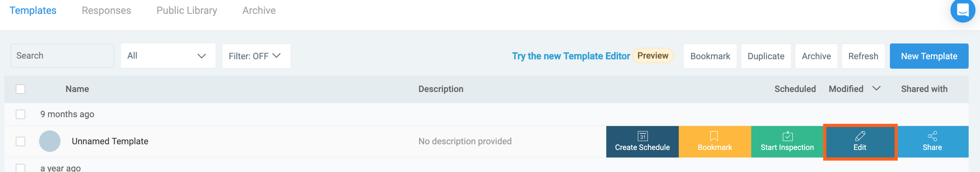Screen dimensions: 980x172
Task: Switch to the Responses tab
Action: (x=106, y=11)
